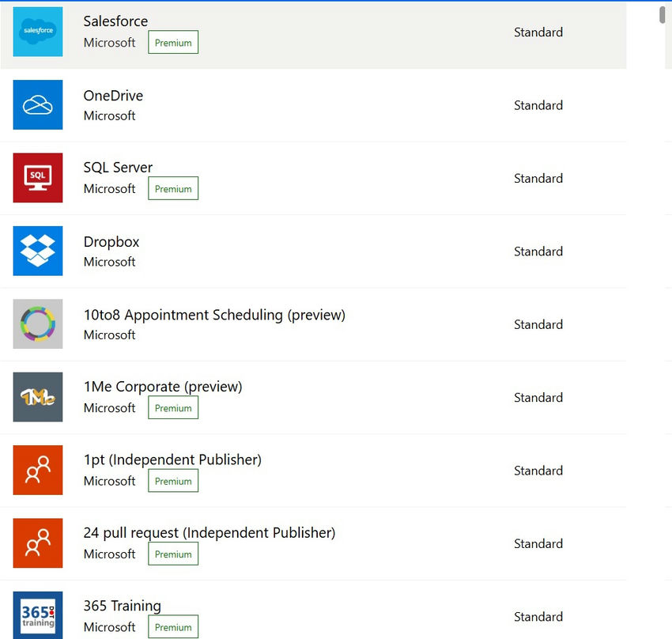Viewport: 672px width, 639px height.
Task: Select Premium badge under 1Me Corporate
Action: click(x=173, y=408)
